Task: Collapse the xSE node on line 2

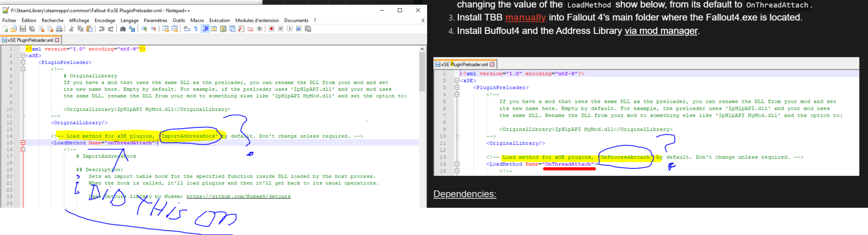Action: pos(23,56)
